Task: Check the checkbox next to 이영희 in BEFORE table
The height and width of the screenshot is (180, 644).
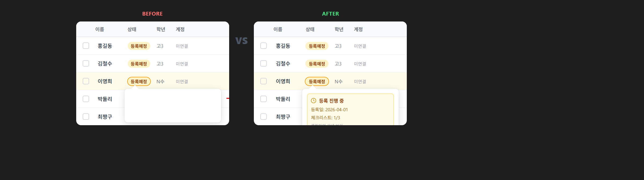Action: pyautogui.click(x=86, y=81)
